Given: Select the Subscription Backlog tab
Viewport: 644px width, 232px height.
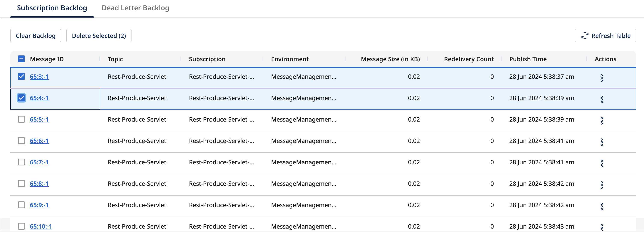Looking at the screenshot, I should (52, 8).
